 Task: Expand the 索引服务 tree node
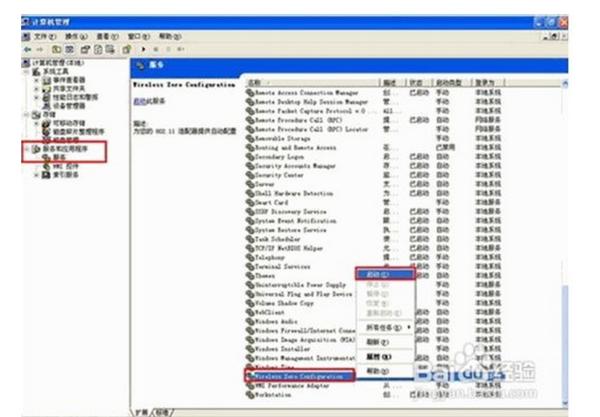click(x=37, y=175)
